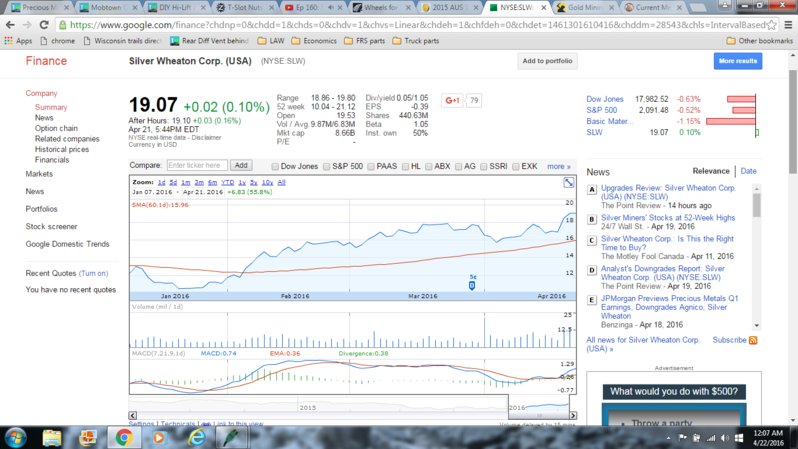The height and width of the screenshot is (449, 798).
Task: Show hidden icons in the system tray
Action: (x=668, y=438)
